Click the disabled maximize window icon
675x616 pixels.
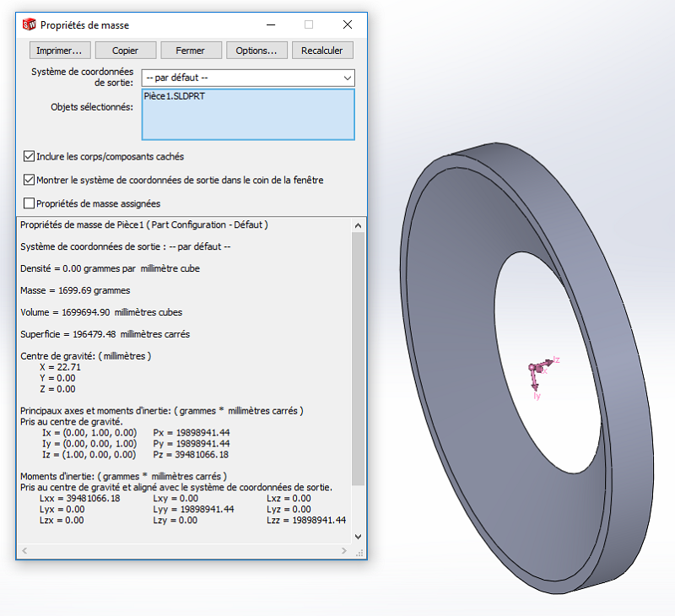(x=309, y=25)
